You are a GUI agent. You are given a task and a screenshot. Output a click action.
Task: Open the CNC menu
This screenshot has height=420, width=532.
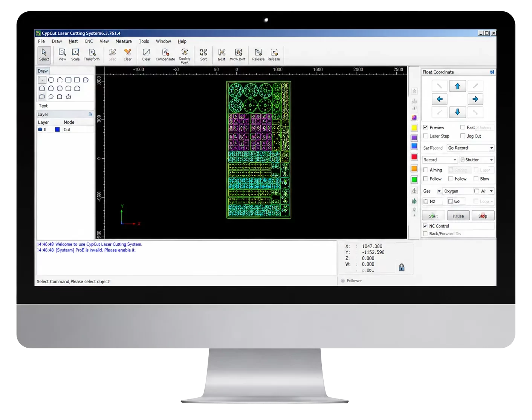pyautogui.click(x=89, y=41)
